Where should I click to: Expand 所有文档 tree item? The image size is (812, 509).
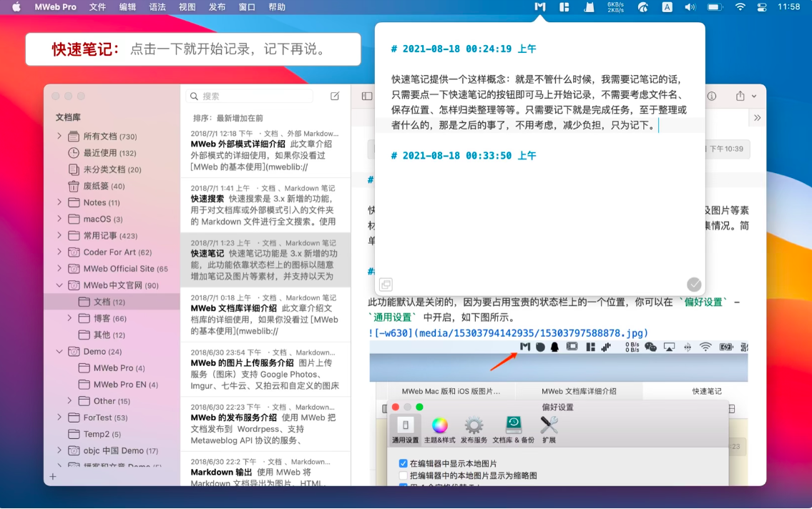[x=59, y=136]
